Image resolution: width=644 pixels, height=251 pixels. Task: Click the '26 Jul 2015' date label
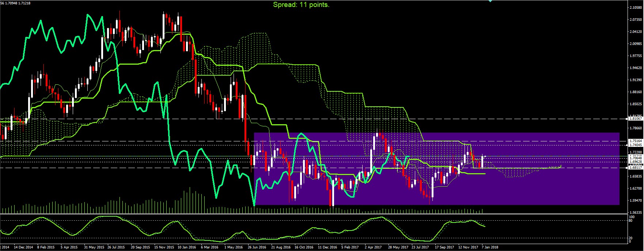pos(116,247)
